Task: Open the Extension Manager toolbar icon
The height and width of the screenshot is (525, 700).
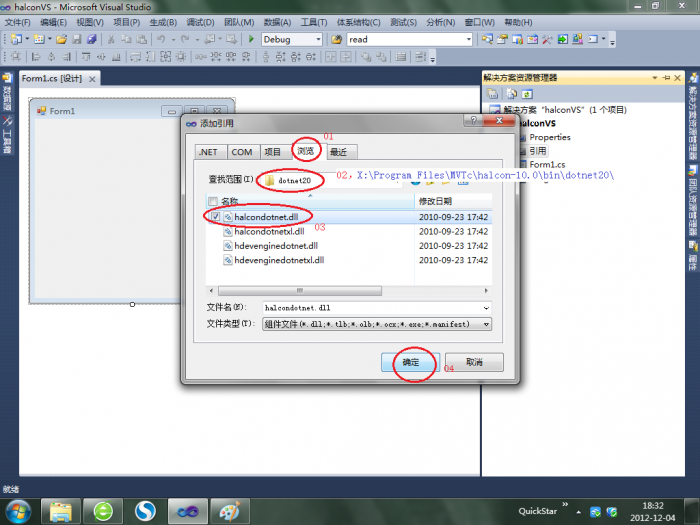Action: coord(578,39)
